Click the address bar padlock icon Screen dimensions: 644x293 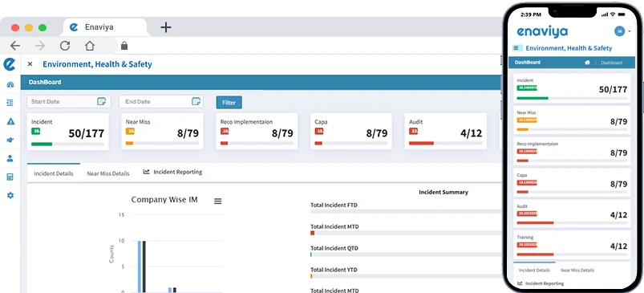(x=124, y=45)
